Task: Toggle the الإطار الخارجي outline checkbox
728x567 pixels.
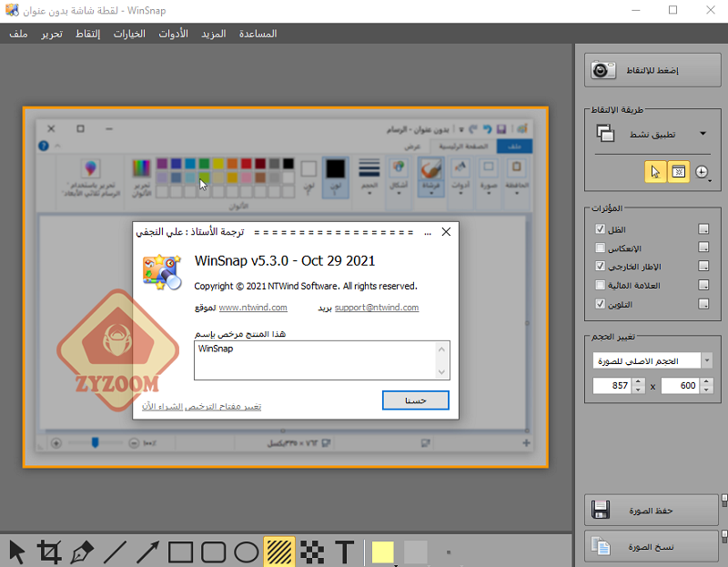Action: (600, 266)
